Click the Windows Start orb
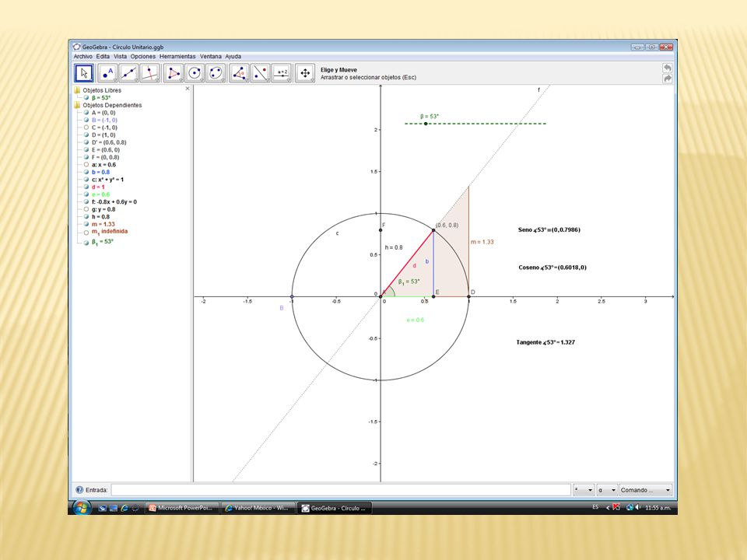This screenshot has height=560, width=747. 82,507
